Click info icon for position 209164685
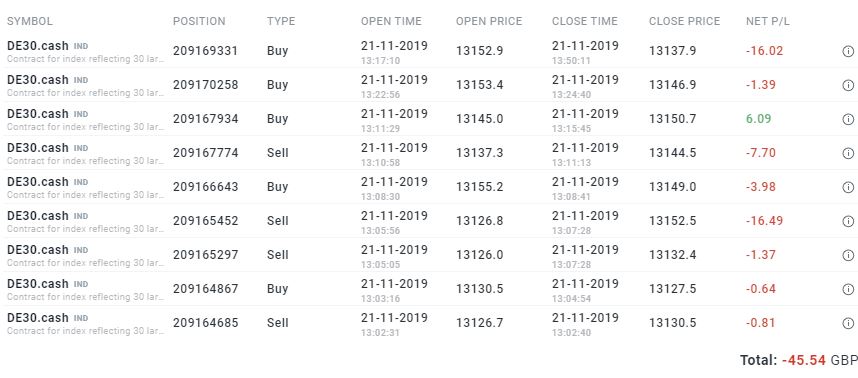The image size is (858, 378). coord(848,323)
